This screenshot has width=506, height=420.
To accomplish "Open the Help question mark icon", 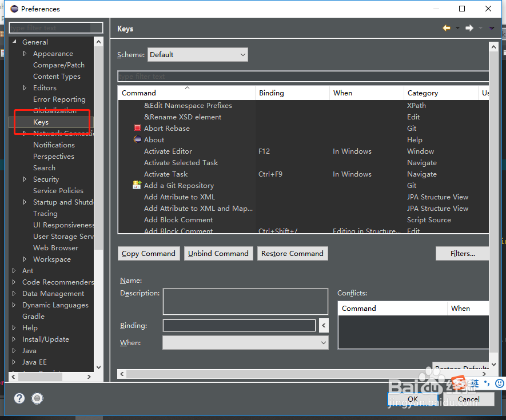I will (19, 398).
